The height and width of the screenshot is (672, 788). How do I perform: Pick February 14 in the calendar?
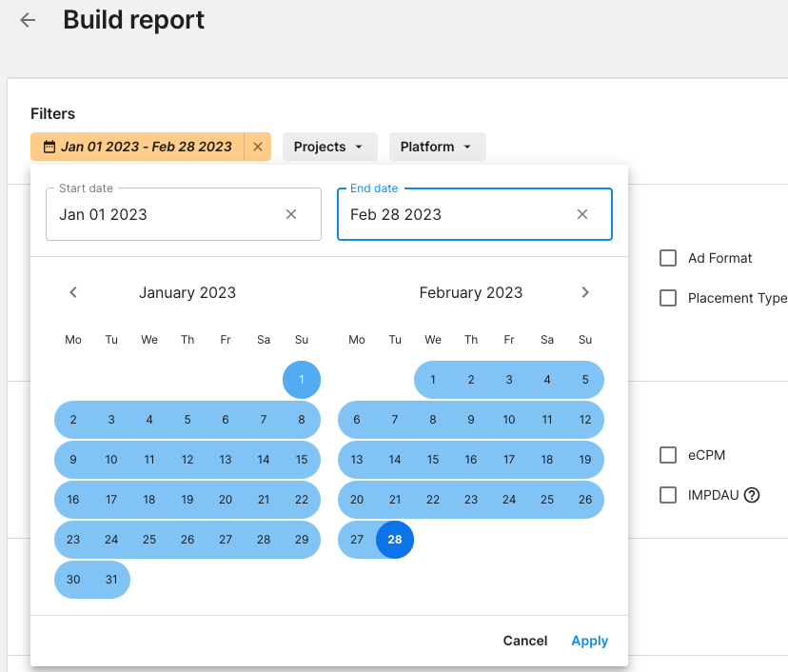[395, 460]
